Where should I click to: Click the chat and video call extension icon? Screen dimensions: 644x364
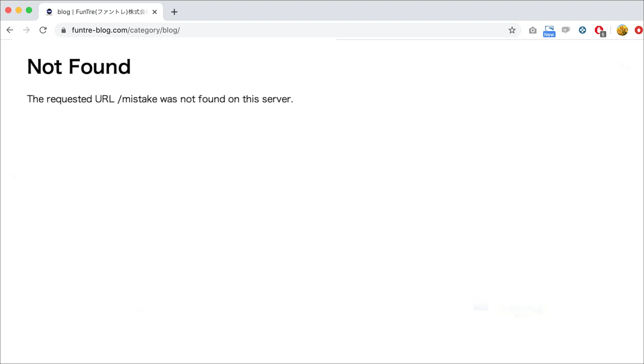(566, 30)
